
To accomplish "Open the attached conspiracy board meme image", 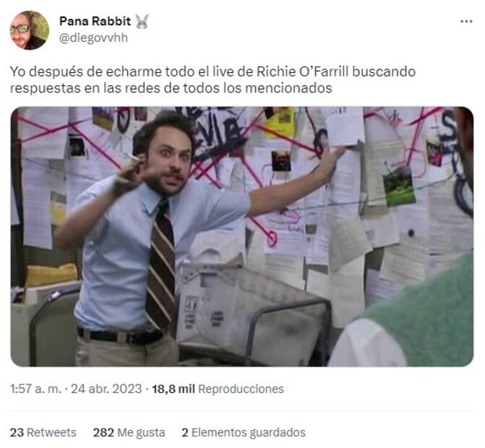I will [242, 236].
